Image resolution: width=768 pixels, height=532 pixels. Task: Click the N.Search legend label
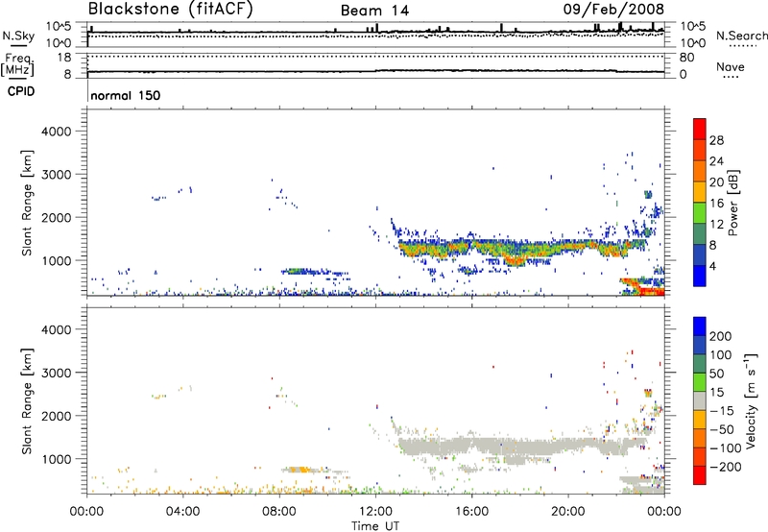click(x=741, y=36)
